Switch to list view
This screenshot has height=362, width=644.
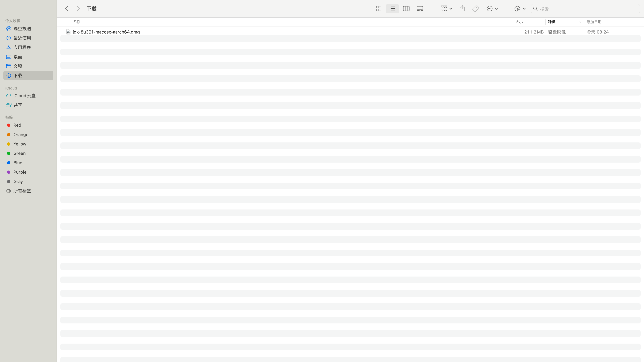392,9
